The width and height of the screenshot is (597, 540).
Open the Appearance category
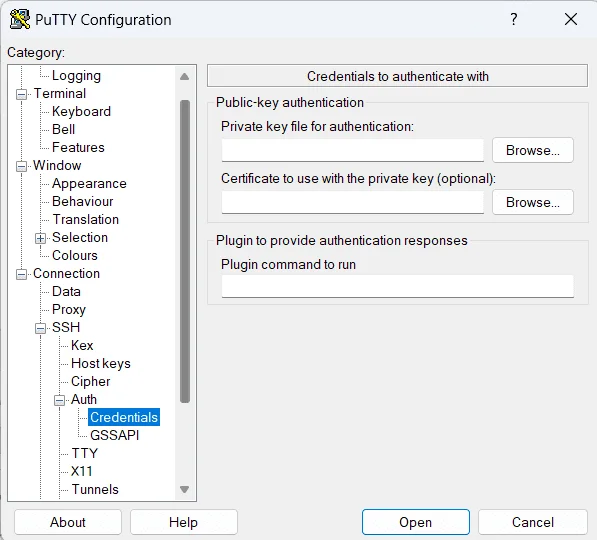tap(89, 184)
